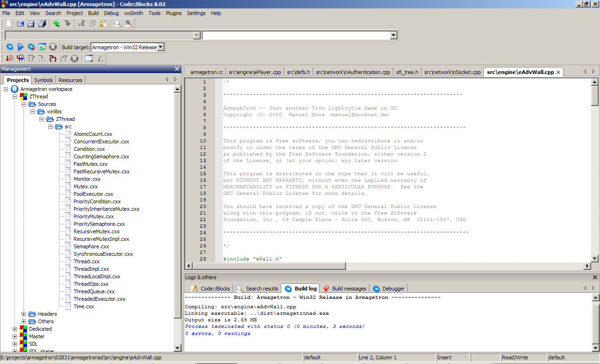Open the Build target dropdown
Screen dimensions: 600x364
tap(160, 47)
